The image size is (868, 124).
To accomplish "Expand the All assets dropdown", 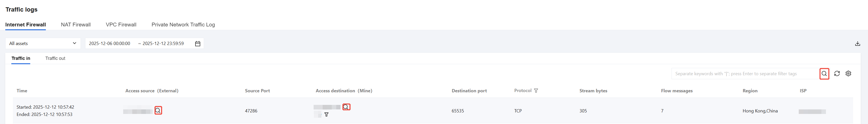I will (43, 43).
